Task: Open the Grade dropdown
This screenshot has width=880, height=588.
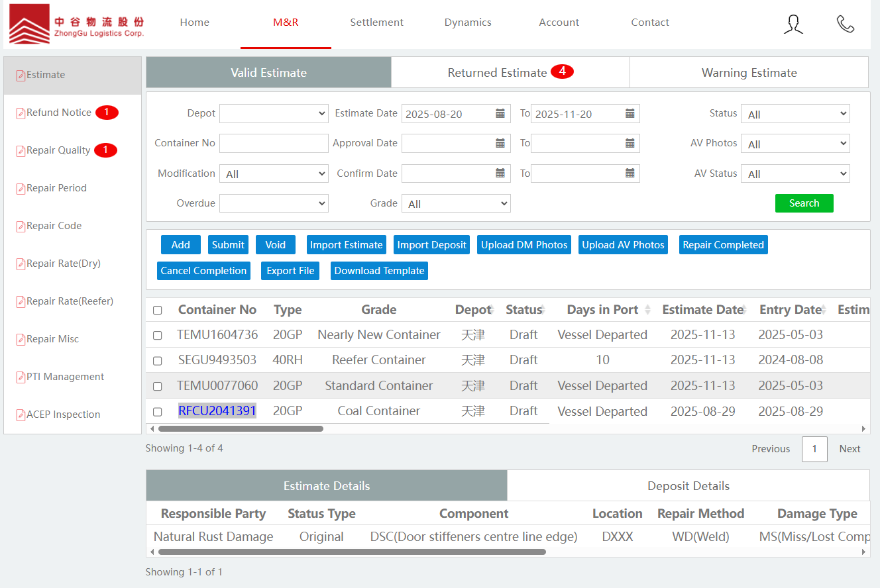Action: pos(456,204)
